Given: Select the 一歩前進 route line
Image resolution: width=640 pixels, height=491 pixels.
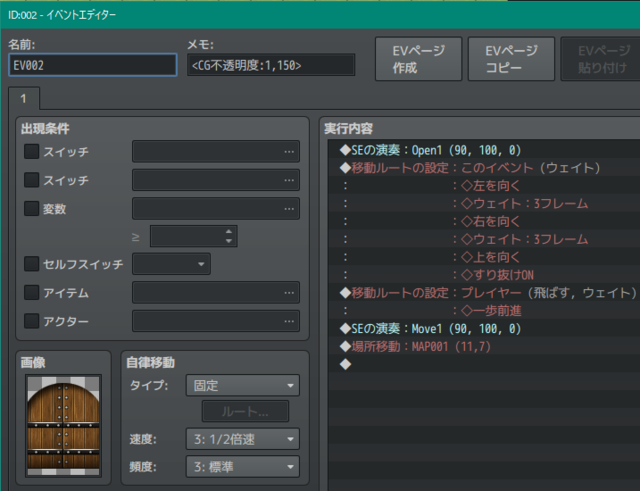Looking at the screenshot, I should pyautogui.click(x=484, y=311).
